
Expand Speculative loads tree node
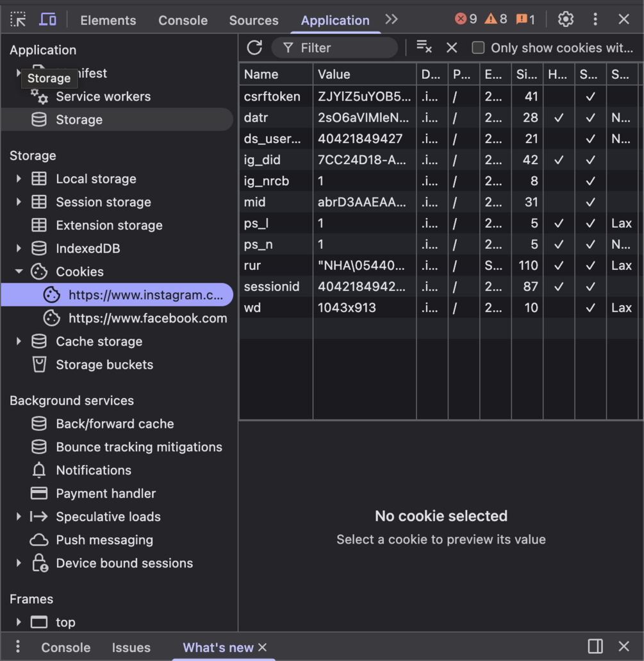18,516
